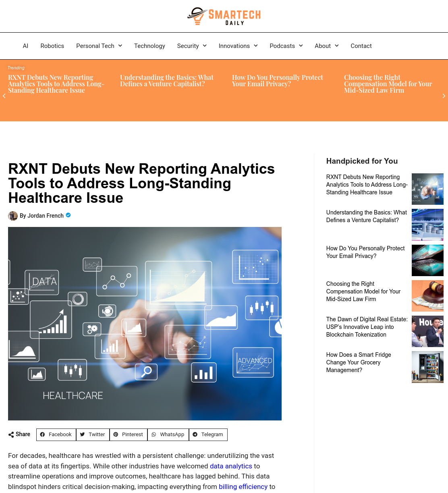The image size is (448, 493).
Task: Open the Innovations menu item
Action: [234, 46]
